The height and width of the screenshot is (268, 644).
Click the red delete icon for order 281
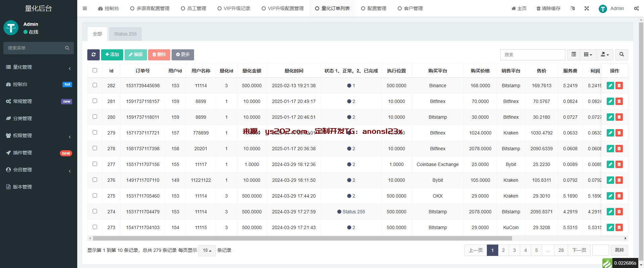click(619, 101)
